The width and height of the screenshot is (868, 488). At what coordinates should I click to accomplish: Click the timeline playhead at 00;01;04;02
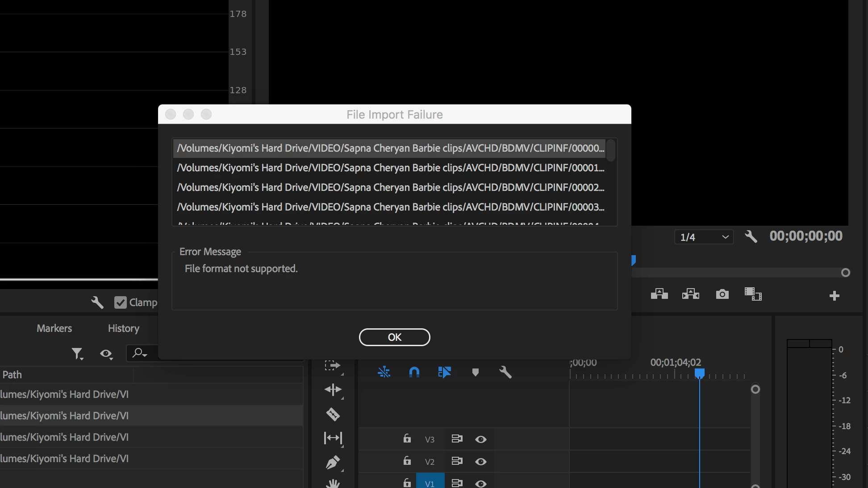click(x=699, y=373)
